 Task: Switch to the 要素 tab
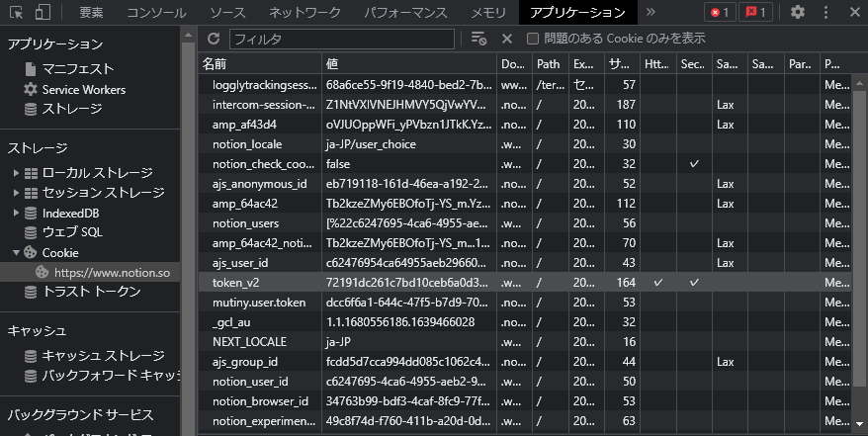pos(91,12)
